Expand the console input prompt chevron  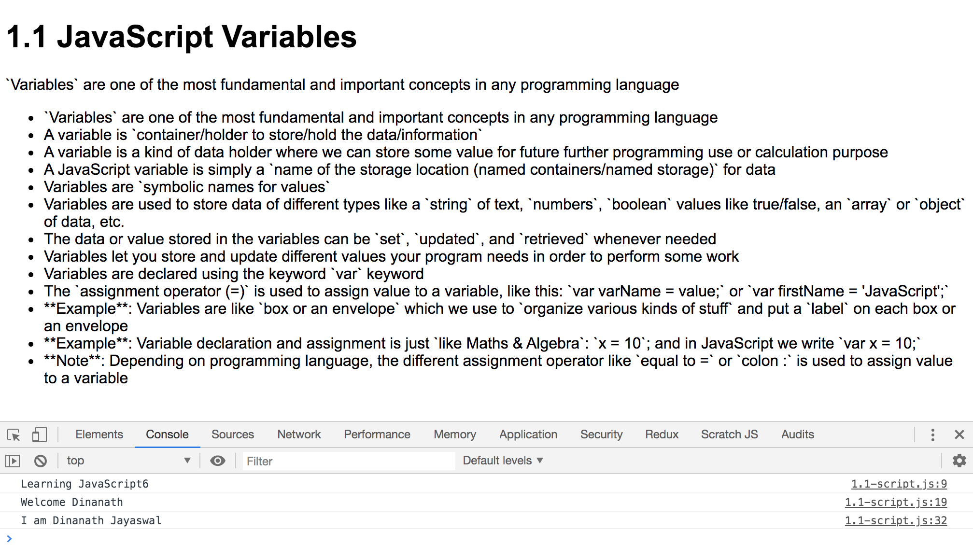click(9, 539)
